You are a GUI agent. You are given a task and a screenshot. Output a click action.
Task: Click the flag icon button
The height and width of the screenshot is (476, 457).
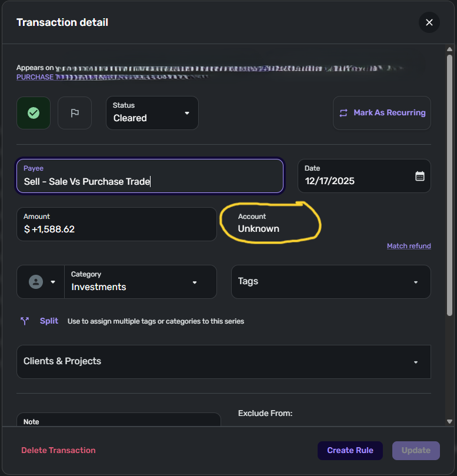click(x=75, y=113)
